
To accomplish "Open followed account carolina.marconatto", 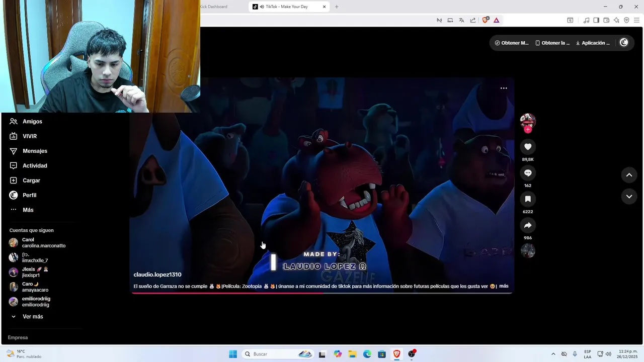I will [38, 243].
